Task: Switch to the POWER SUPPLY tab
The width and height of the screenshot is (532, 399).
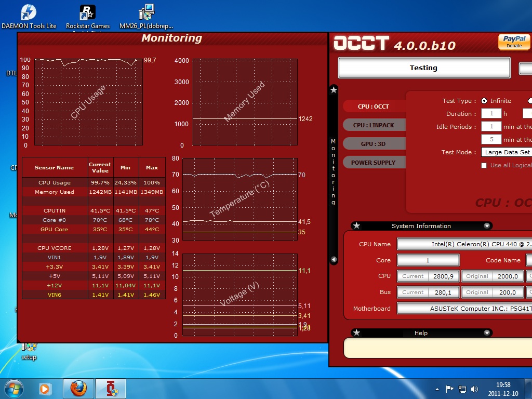Action: coord(374,162)
